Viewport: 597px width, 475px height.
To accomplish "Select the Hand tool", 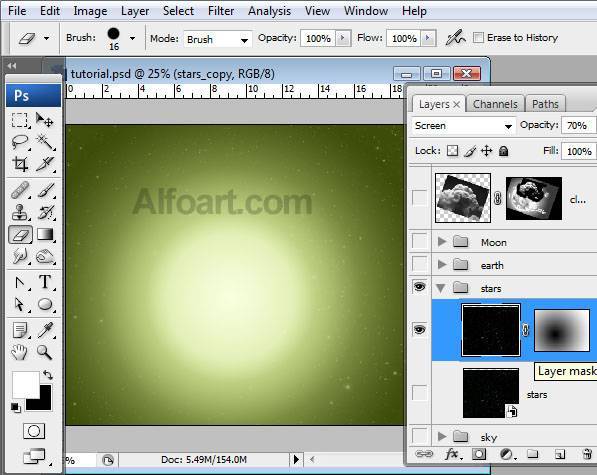I will pos(20,352).
